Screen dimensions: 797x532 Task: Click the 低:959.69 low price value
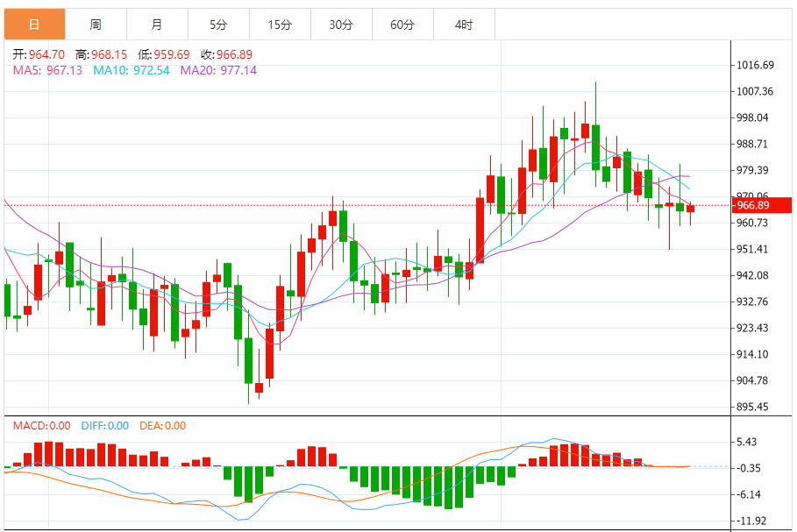164,54
